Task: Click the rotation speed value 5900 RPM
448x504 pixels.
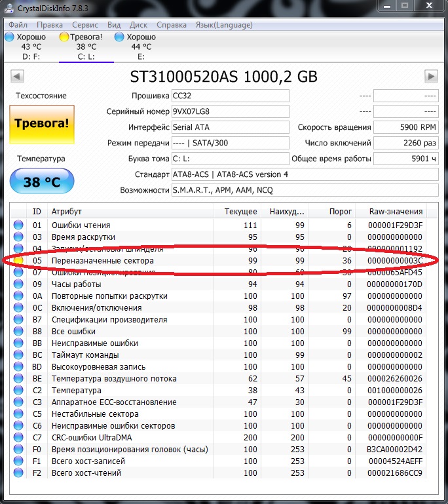Action: pyautogui.click(x=406, y=127)
